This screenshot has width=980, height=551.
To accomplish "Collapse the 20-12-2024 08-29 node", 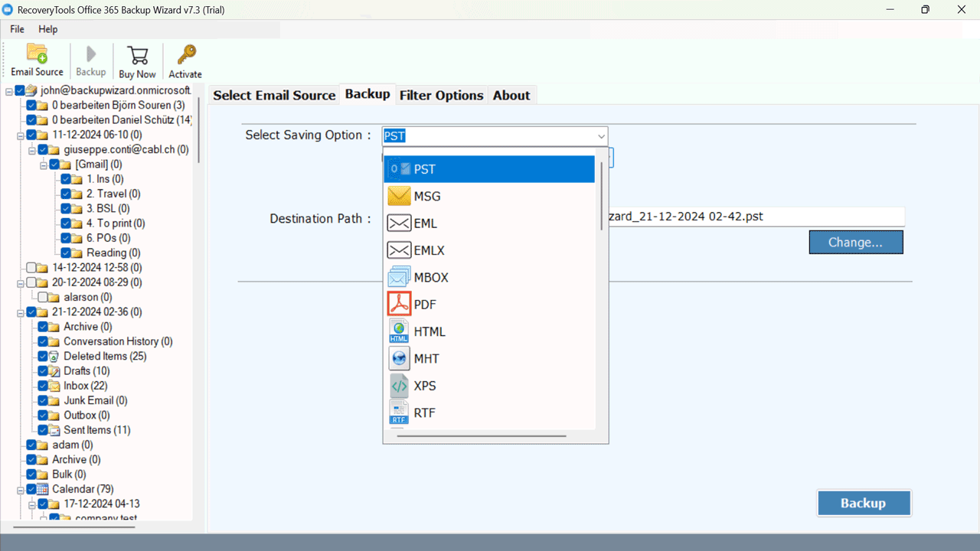I will click(x=21, y=282).
